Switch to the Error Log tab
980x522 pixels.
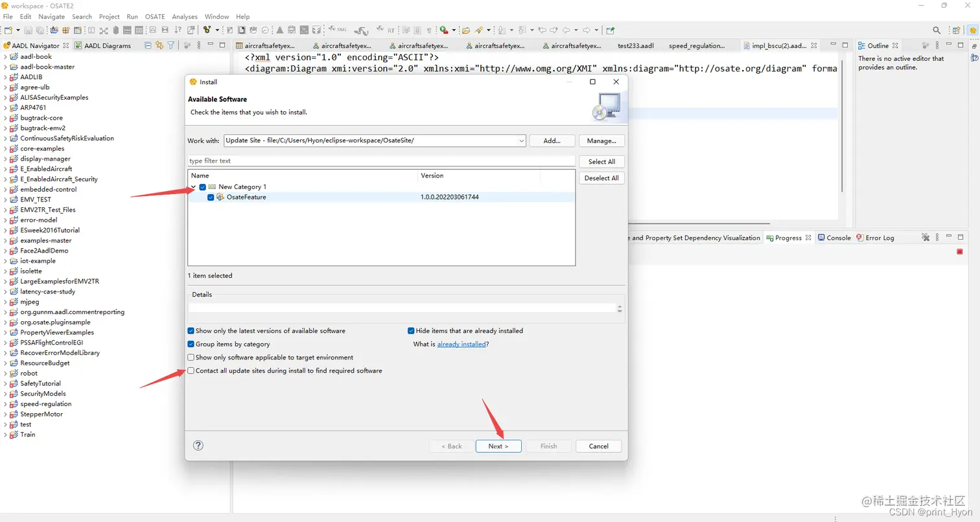[x=875, y=238]
